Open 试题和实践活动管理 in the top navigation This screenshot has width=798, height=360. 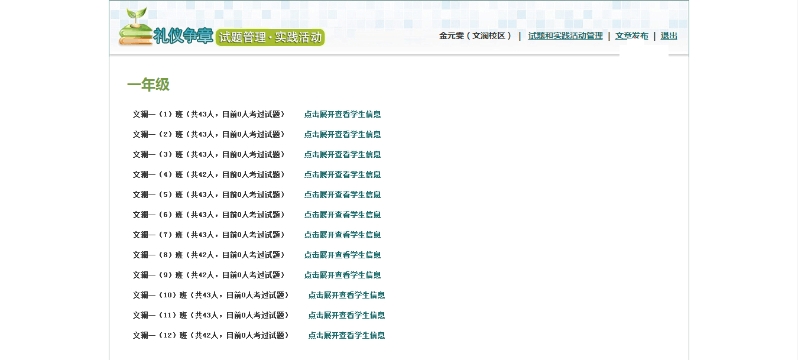click(565, 36)
